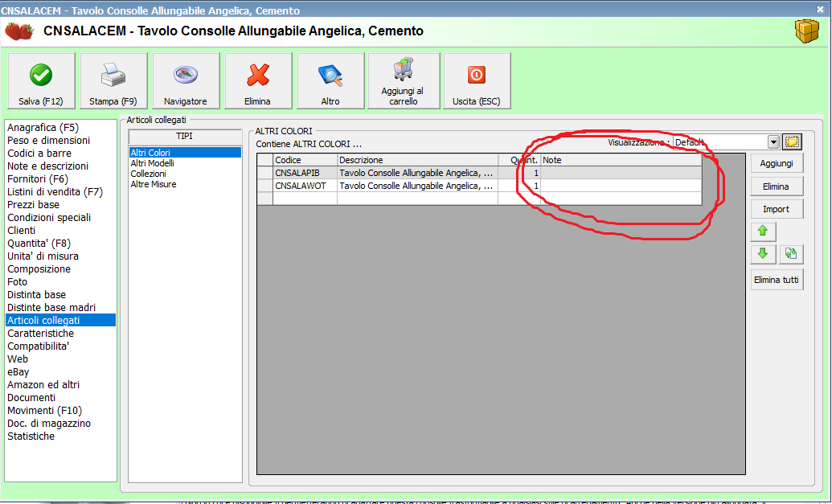Open Quantita' (F8) section
832x504 pixels.
coord(60,243)
